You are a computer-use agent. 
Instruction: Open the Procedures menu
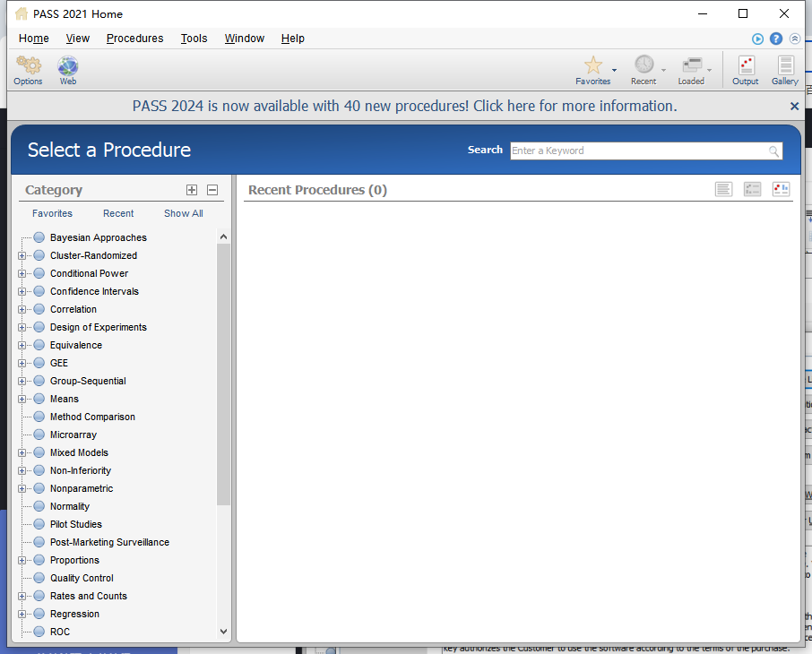pyautogui.click(x=134, y=39)
